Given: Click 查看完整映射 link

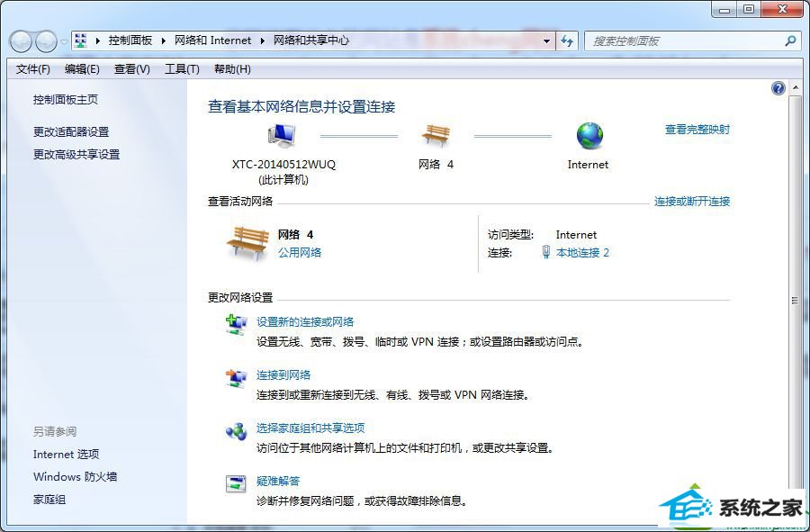Looking at the screenshot, I should (x=697, y=130).
